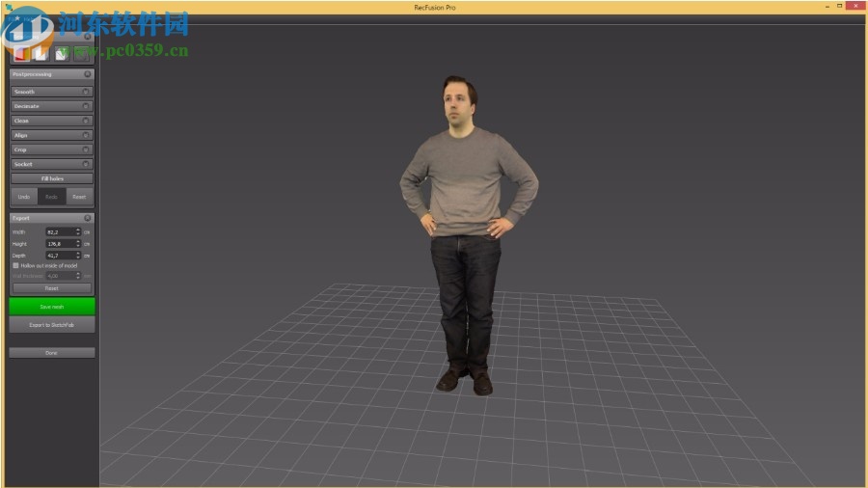Enable Hollow out inside of model checkbox
Screen dimensions: 868x488
coord(15,265)
